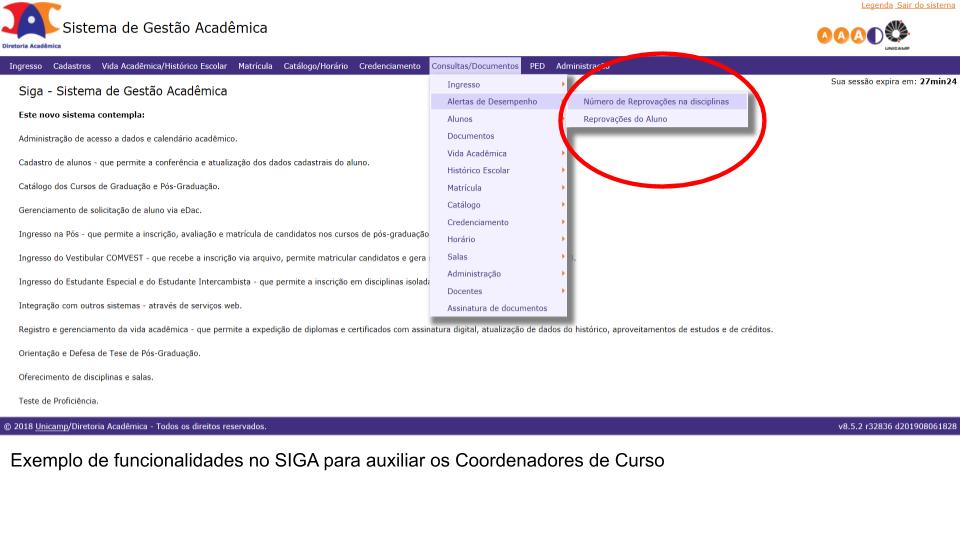The width and height of the screenshot is (960, 540).
Task: Select Reprovações do Aluno submenu item
Action: pyautogui.click(x=625, y=119)
